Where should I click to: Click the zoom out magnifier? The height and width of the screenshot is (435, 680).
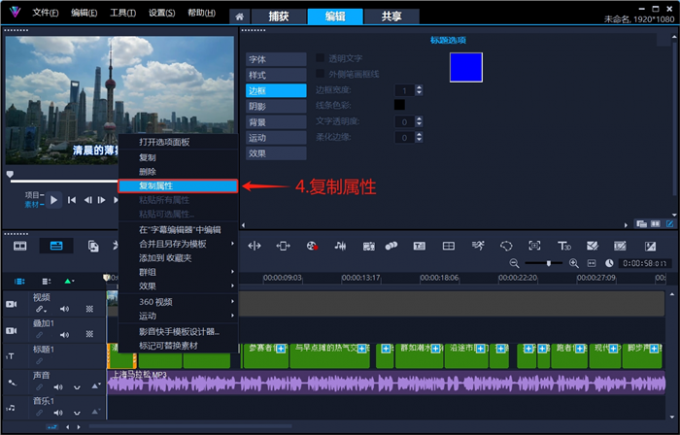514,263
